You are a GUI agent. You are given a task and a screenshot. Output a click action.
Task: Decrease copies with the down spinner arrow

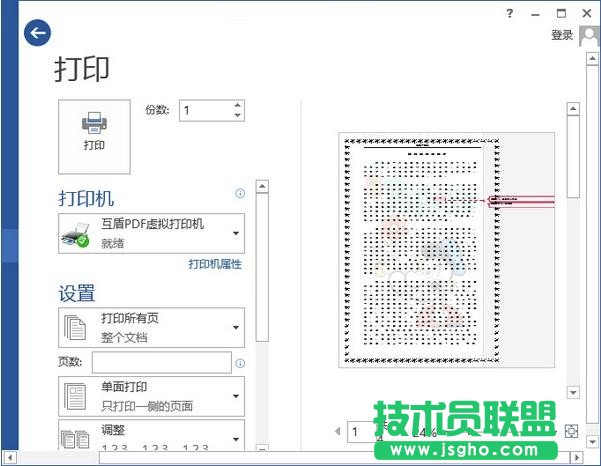tap(238, 115)
